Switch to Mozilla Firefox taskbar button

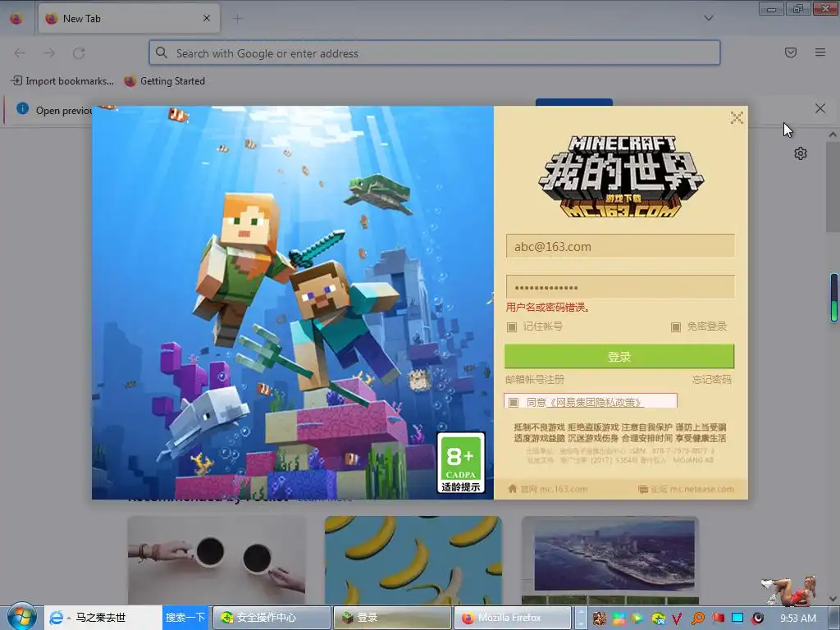(513, 618)
